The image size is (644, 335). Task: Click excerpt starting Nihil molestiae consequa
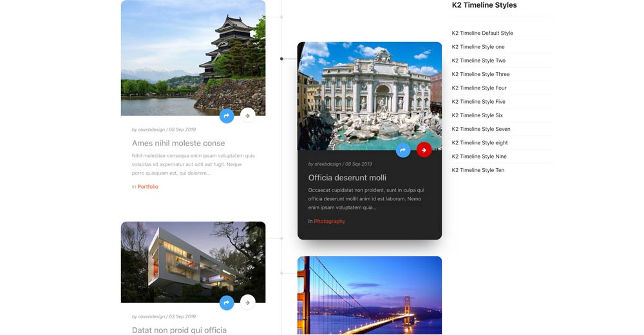[193, 164]
